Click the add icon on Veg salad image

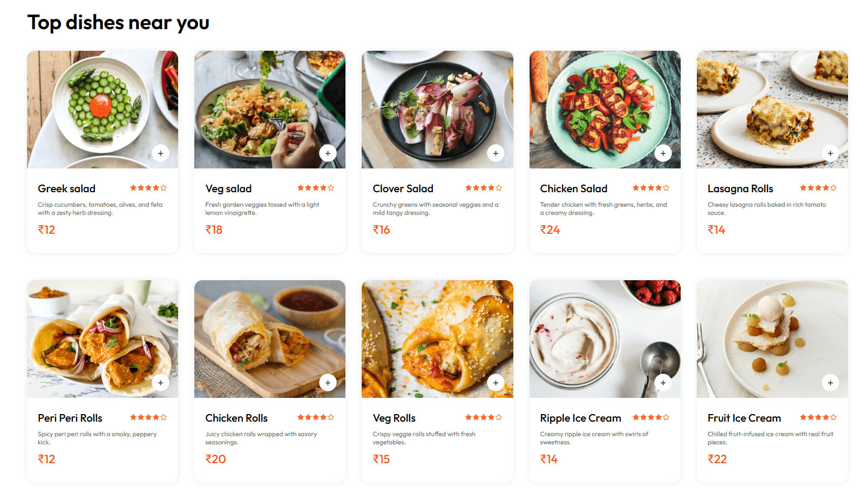pyautogui.click(x=328, y=153)
